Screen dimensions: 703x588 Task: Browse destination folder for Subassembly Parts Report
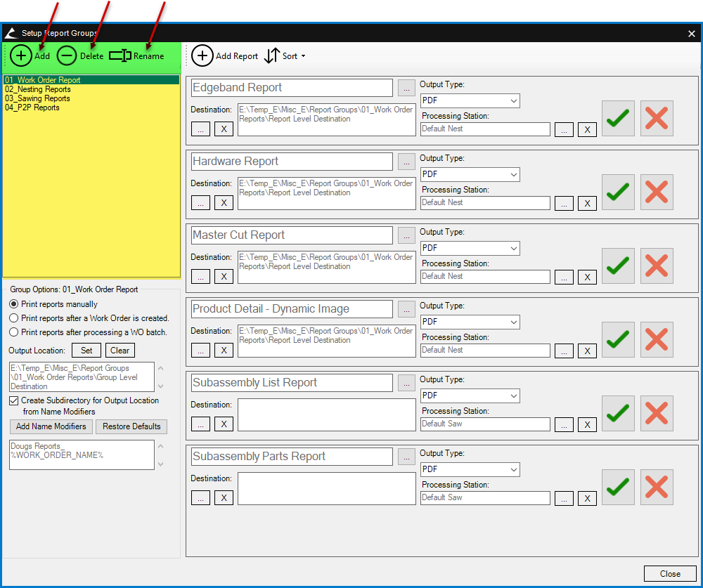point(200,497)
